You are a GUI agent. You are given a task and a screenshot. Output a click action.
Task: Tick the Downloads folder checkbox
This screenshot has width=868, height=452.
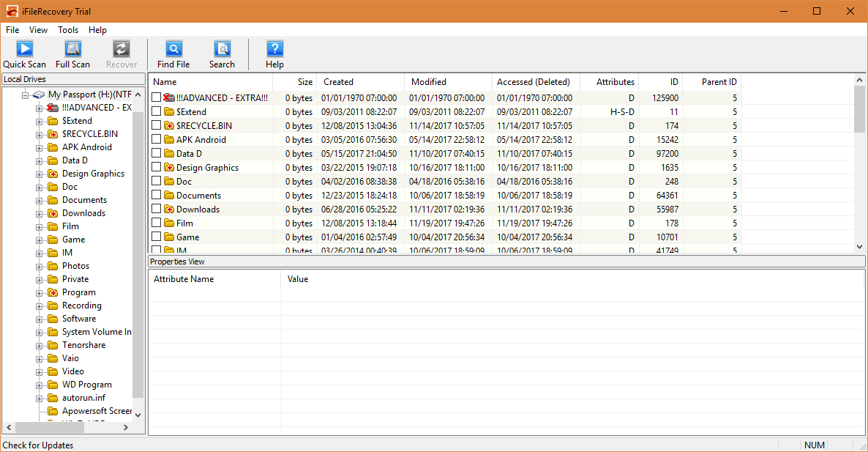point(156,209)
